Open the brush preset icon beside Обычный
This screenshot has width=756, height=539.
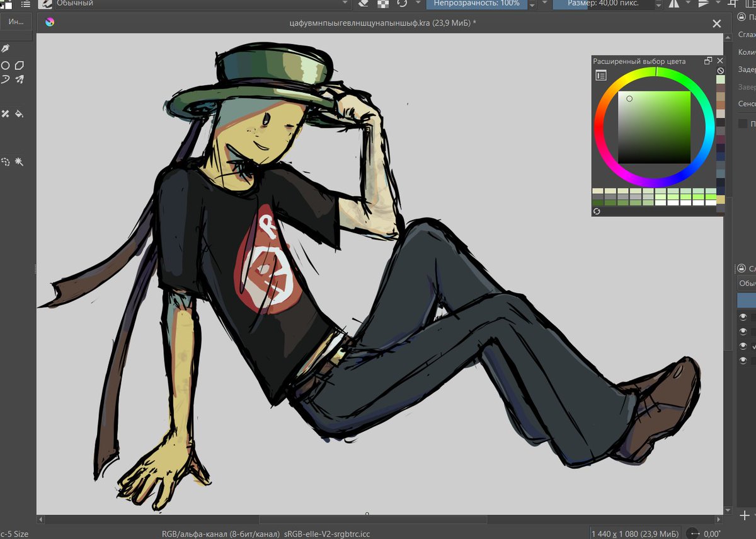click(44, 4)
